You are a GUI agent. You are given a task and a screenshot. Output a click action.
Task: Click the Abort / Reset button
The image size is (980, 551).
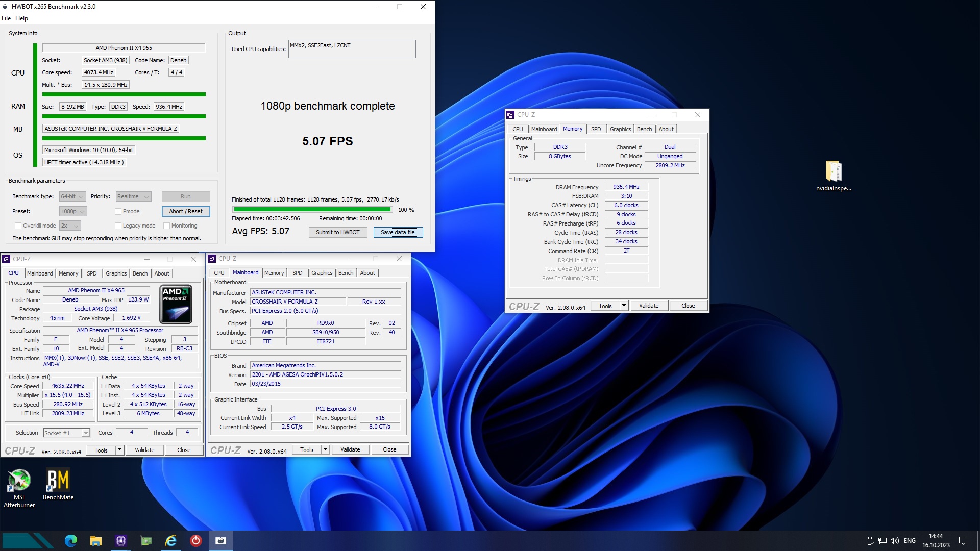coord(186,211)
